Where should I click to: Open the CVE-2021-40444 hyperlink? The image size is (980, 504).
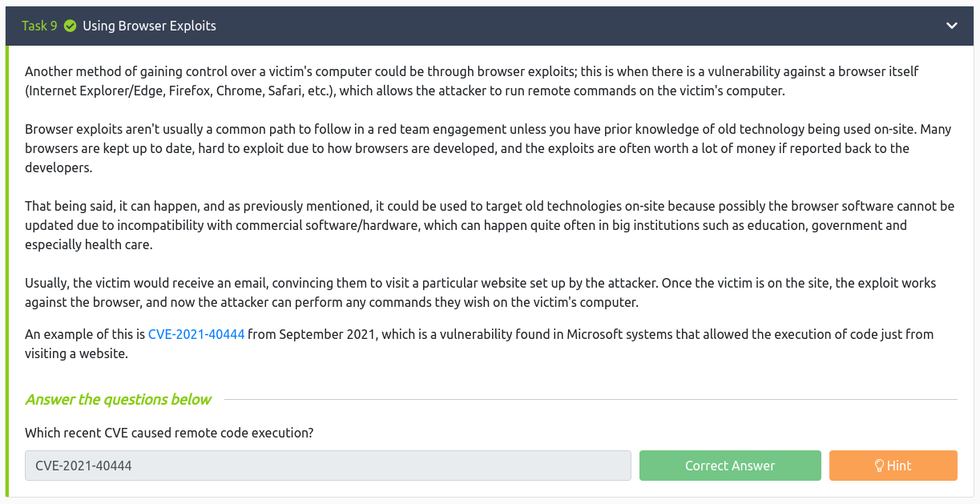pyautogui.click(x=196, y=334)
